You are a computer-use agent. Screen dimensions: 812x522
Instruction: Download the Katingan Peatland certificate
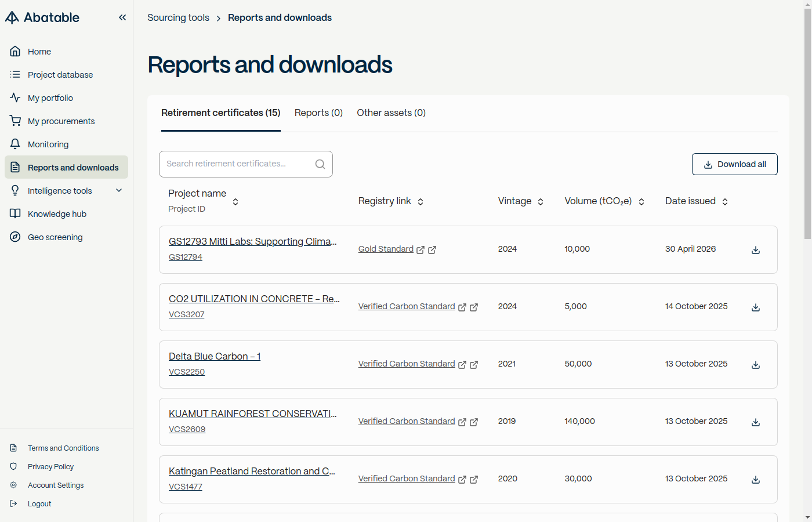[756, 480]
